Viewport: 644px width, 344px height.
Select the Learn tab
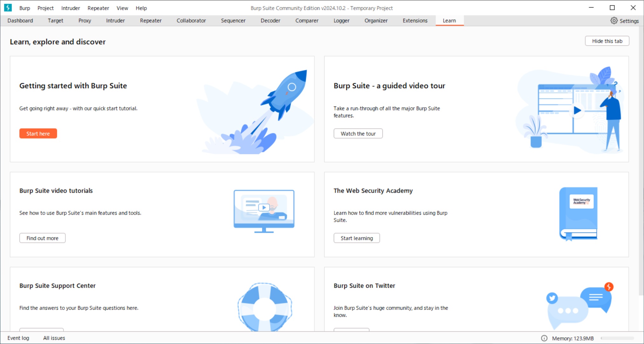pyautogui.click(x=449, y=21)
